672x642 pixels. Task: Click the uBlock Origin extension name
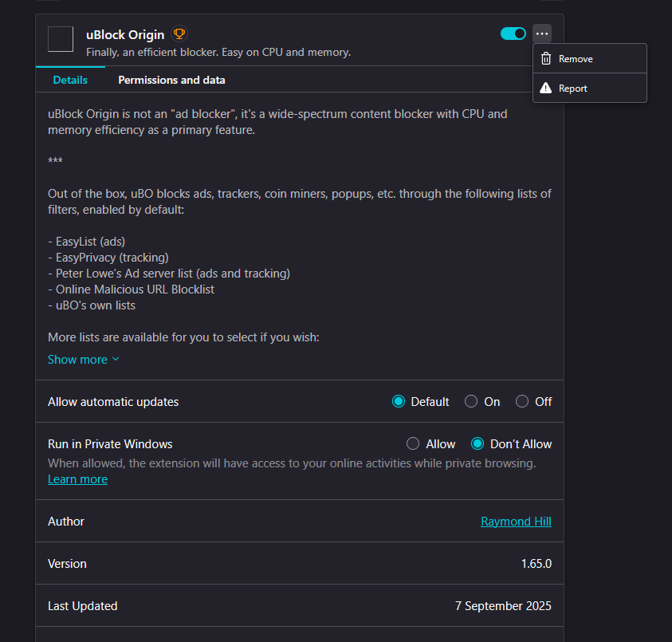click(x=125, y=34)
